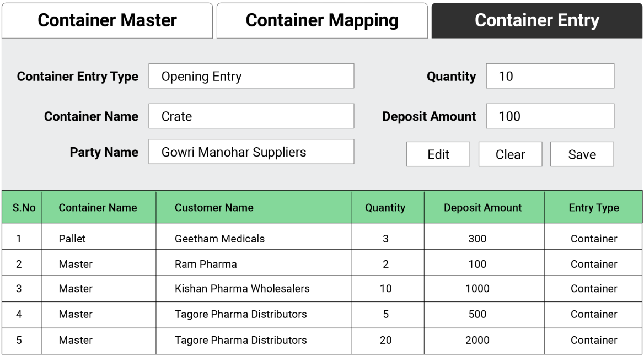Click the S.No column header
The height and width of the screenshot is (356, 644).
tap(22, 207)
